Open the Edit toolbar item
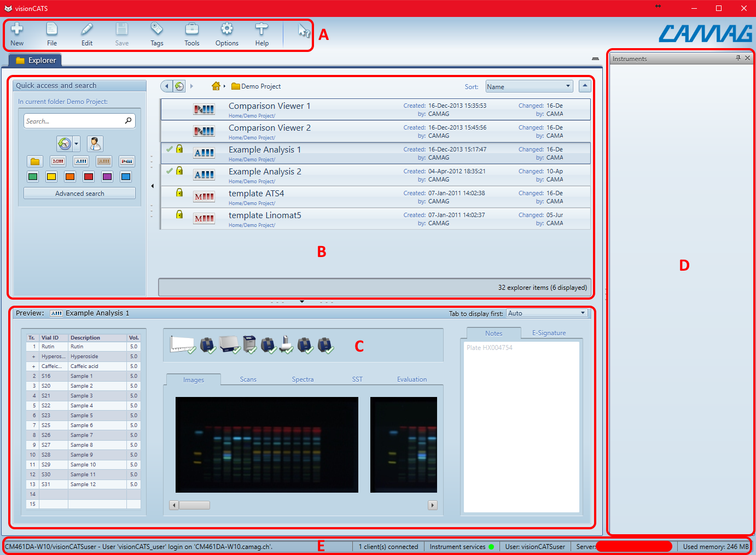 tap(87, 34)
